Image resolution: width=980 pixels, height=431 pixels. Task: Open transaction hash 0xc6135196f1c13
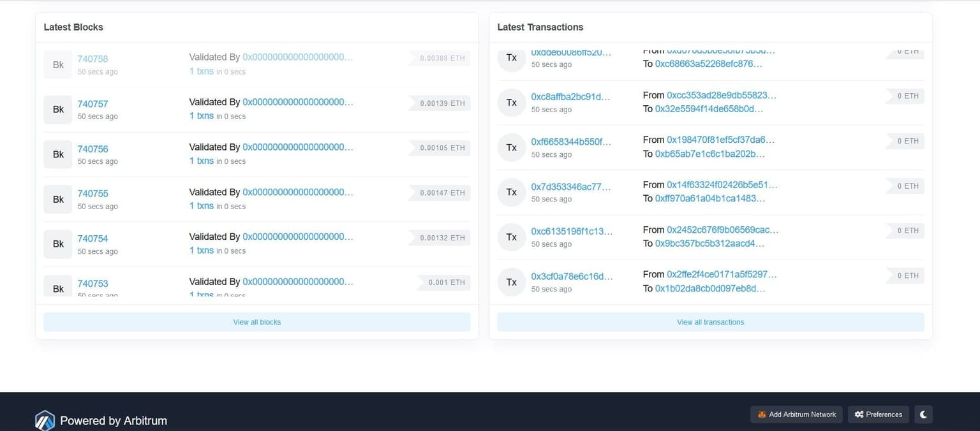(571, 231)
